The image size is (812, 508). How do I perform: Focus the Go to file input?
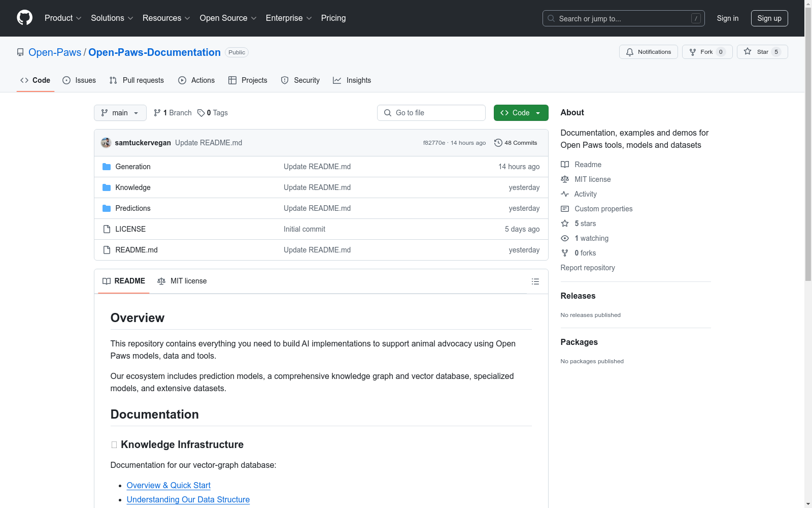(431, 113)
